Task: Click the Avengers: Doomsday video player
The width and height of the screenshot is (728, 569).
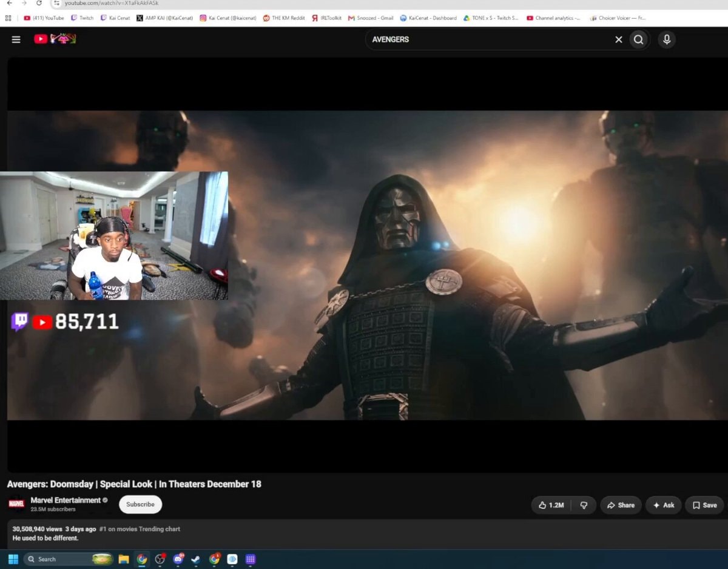Action: point(367,265)
